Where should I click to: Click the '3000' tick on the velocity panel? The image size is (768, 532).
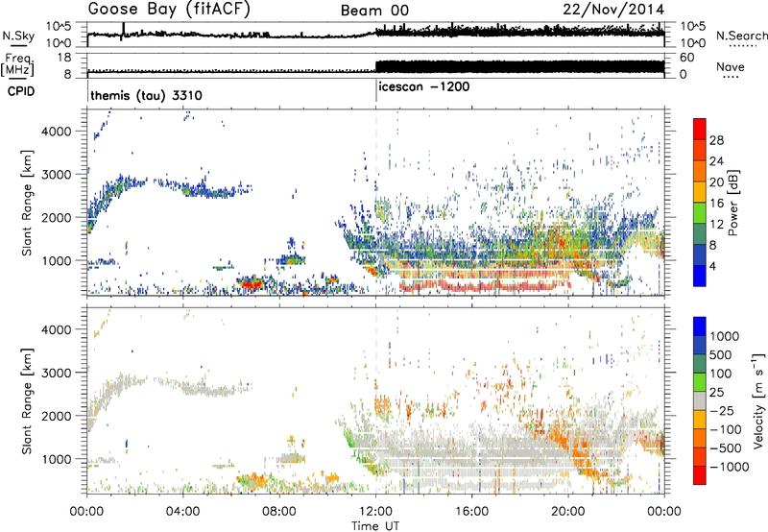(57, 373)
